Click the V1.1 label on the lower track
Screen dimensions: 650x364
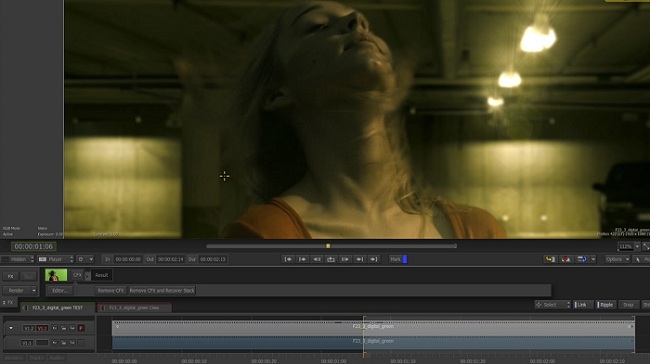pos(27,343)
